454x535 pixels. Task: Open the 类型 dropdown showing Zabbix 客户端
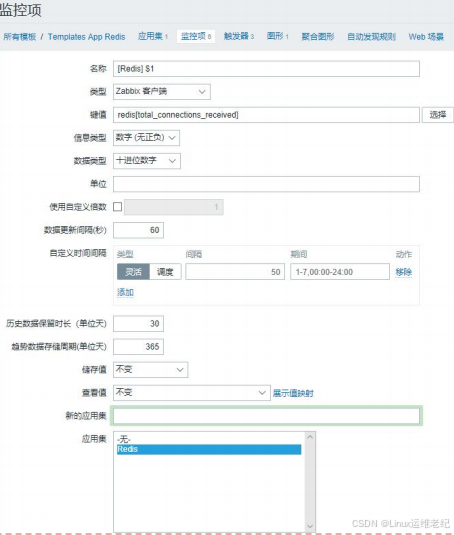162,92
